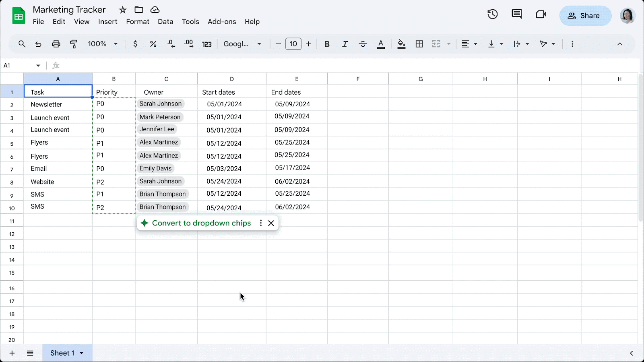Image resolution: width=644 pixels, height=362 pixels.
Task: Go to the Google Sheets home logo
Action: coord(19,16)
